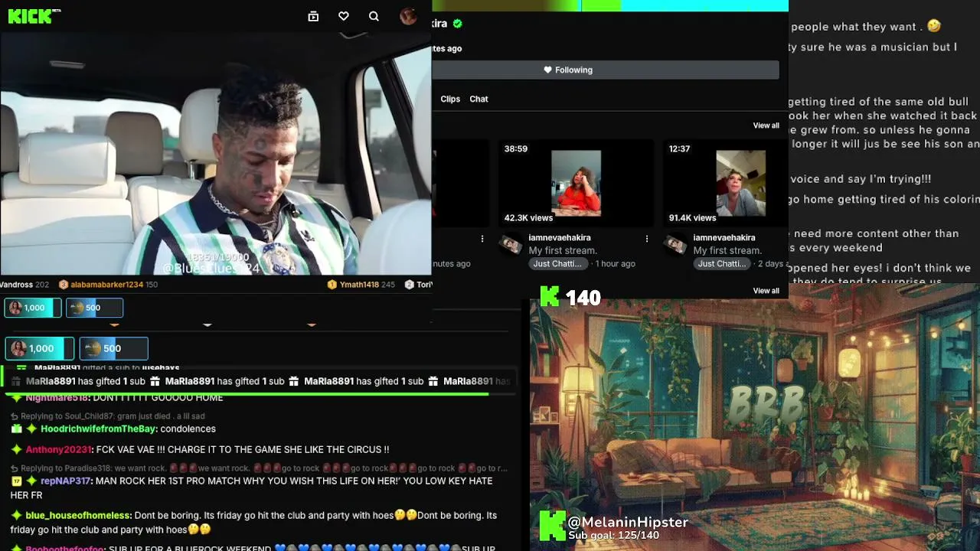Click the 91.4K views label

tap(692, 218)
